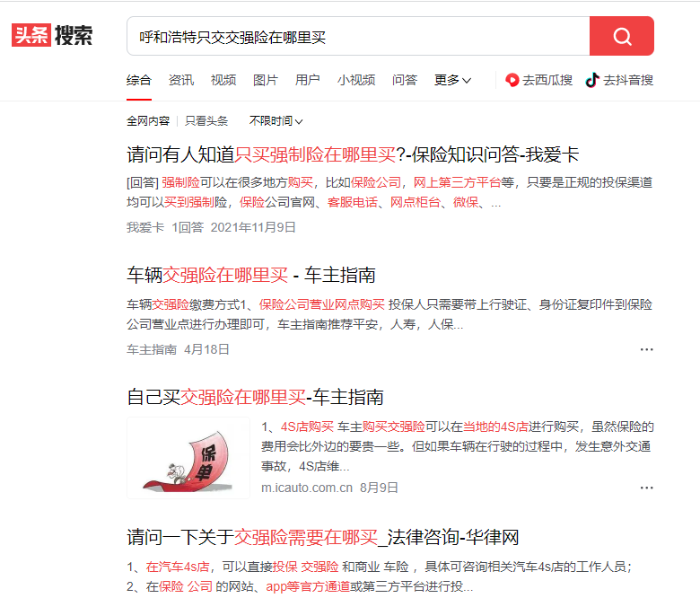The image size is (700, 598).
Task: Click snippet starting [回答] 强制险可以在很多地方购买
Action: click(389, 192)
